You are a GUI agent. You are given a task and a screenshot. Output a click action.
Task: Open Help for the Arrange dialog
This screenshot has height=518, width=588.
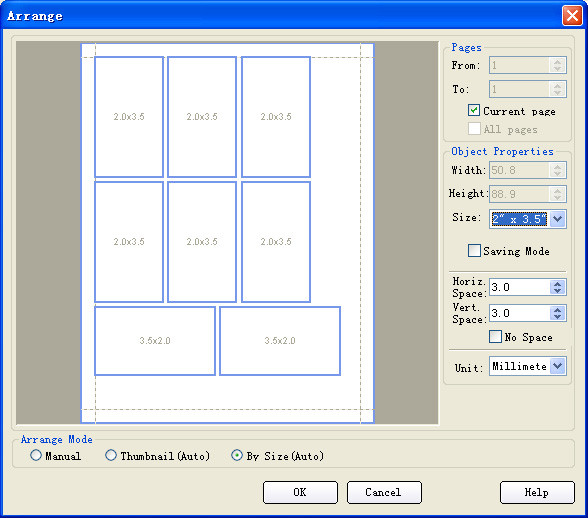coord(537,492)
